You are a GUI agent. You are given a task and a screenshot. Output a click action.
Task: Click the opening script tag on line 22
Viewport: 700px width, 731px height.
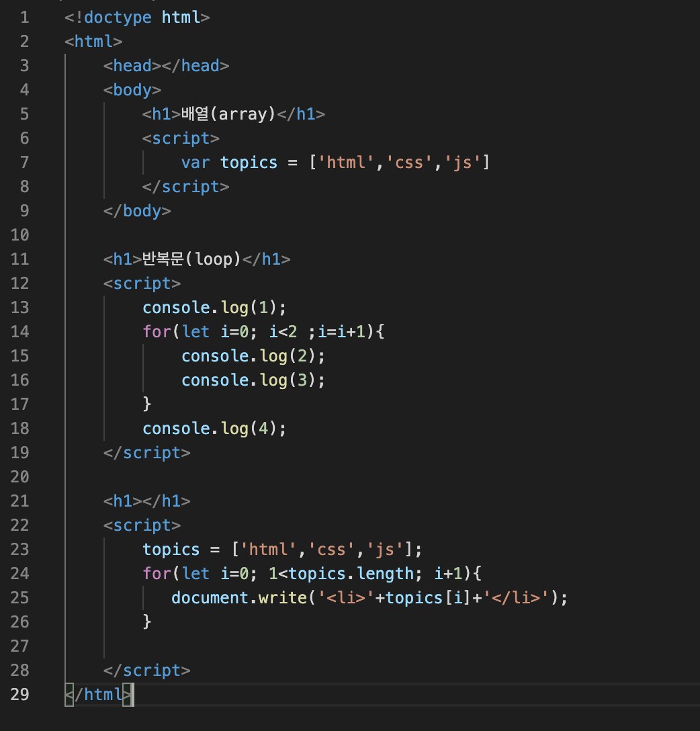pyautogui.click(x=142, y=526)
